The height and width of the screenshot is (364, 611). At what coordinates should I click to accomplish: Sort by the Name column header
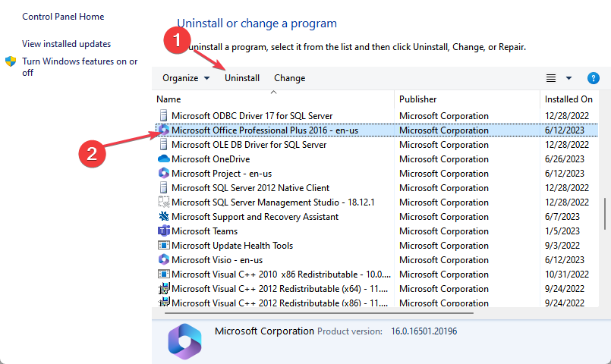coord(168,99)
